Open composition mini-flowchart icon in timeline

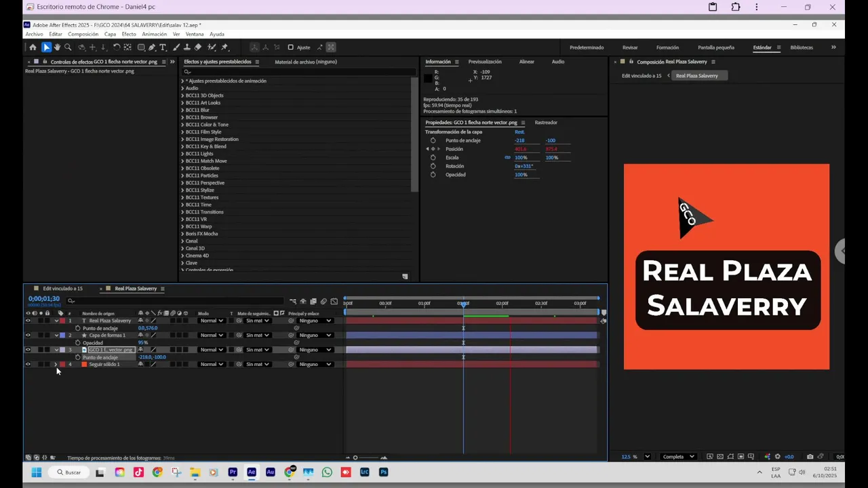point(293,302)
